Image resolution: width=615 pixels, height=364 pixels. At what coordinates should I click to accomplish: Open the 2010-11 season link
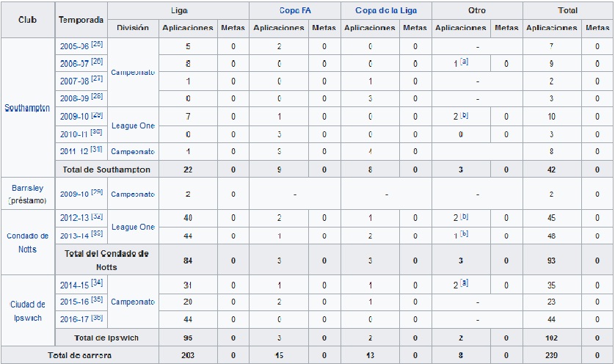tap(75, 134)
